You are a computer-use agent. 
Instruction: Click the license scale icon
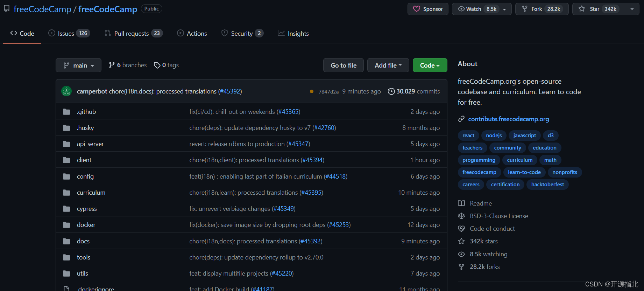pyautogui.click(x=461, y=216)
